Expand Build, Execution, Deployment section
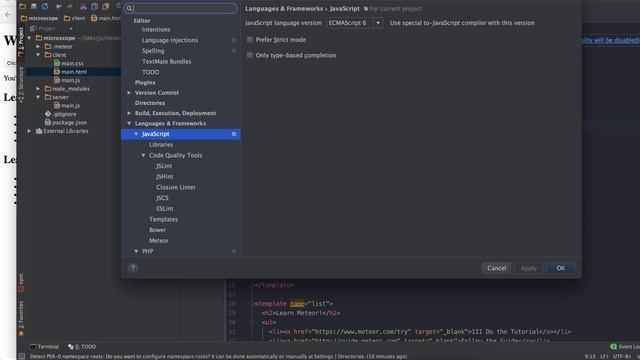 point(129,113)
